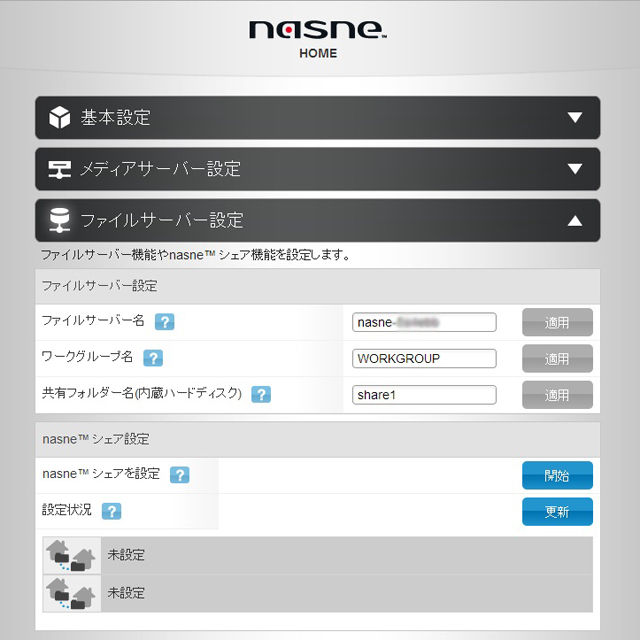This screenshot has height=640, width=640.
Task: Click the 設定状況 label
Action: [x=67, y=510]
